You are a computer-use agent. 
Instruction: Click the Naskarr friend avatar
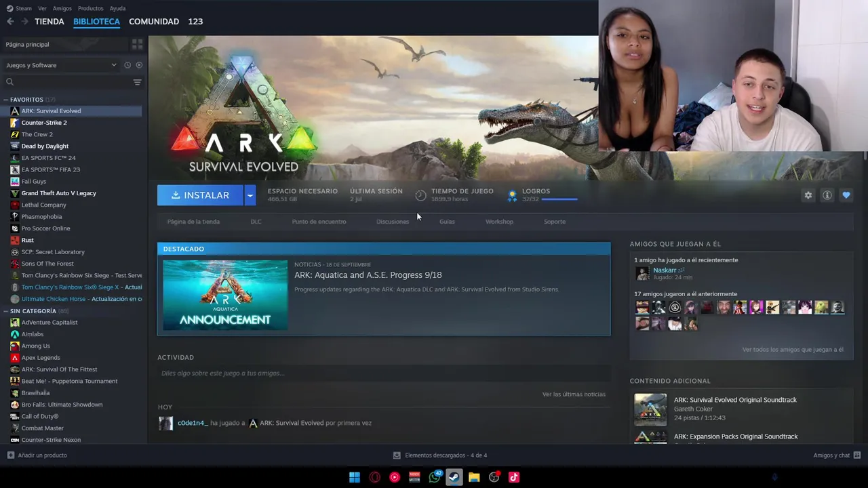click(642, 273)
